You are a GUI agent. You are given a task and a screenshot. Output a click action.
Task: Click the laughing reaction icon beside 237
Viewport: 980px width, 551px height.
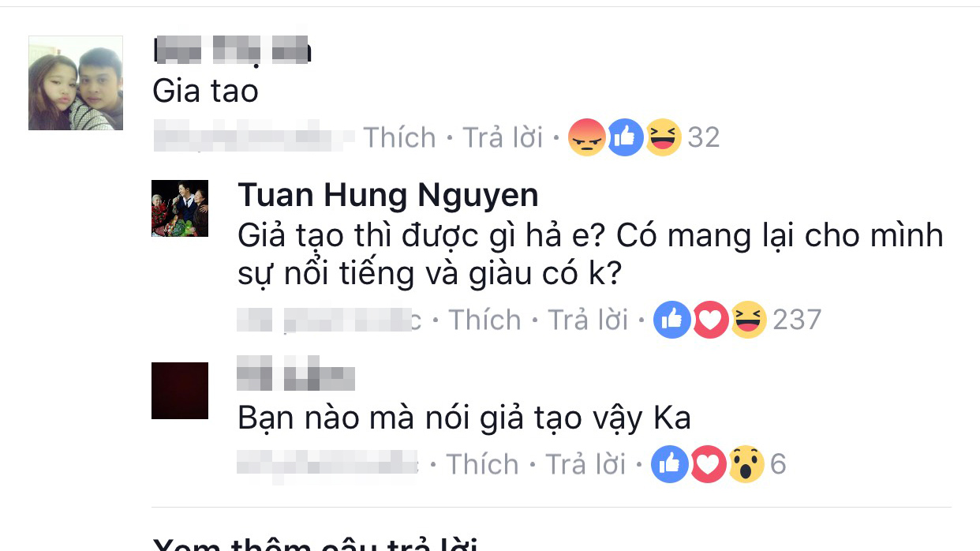(749, 320)
